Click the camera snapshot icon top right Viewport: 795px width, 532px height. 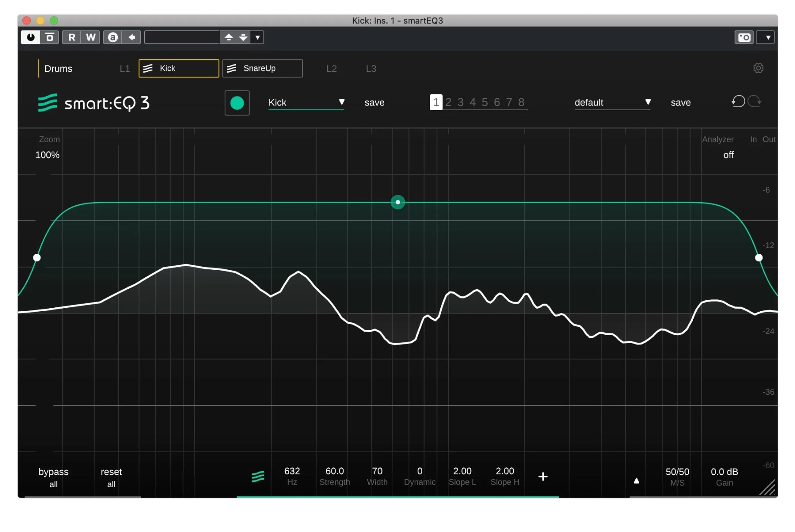pos(744,37)
